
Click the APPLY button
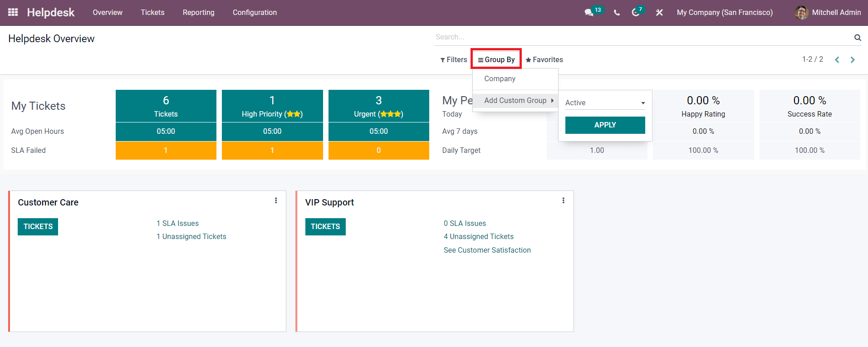tap(605, 125)
